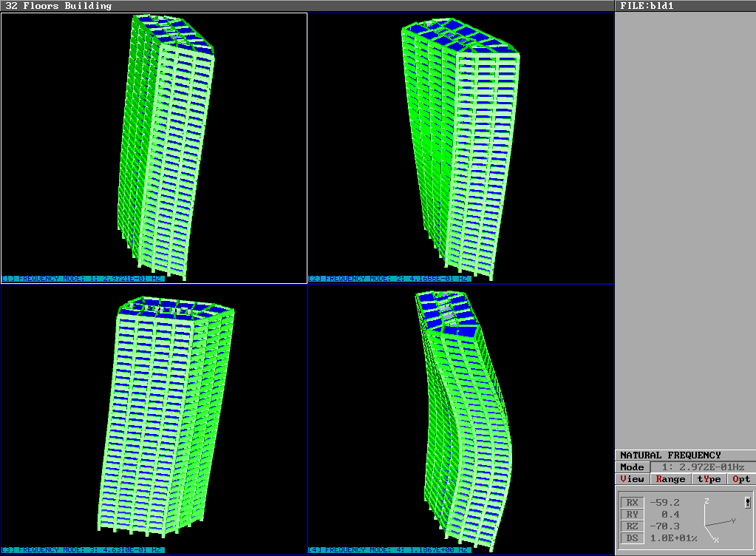Screen dimensions: 756x556
Task: Click the Opt button in the side panel
Action: tap(740, 479)
